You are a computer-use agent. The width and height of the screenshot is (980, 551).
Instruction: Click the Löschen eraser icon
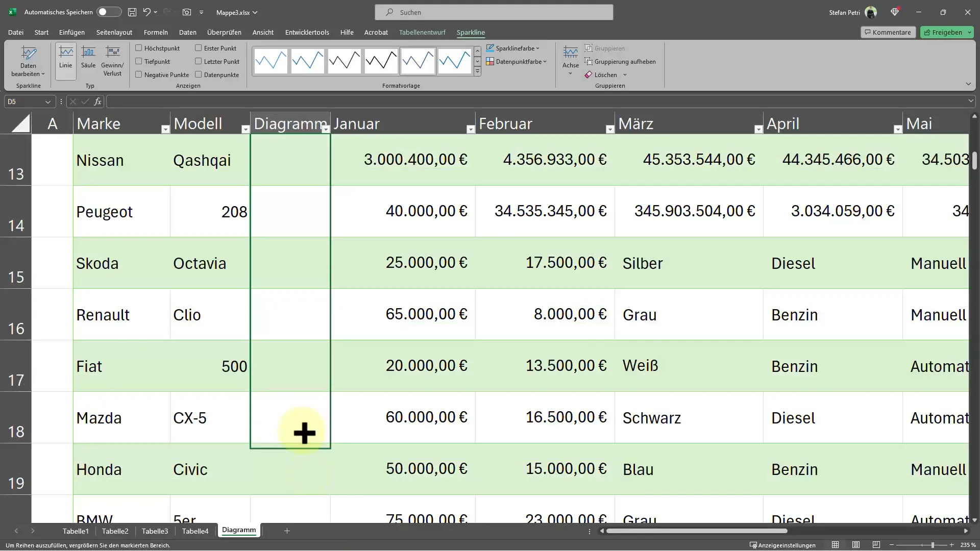coord(589,75)
